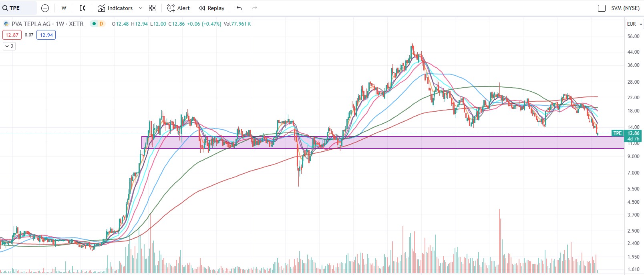The width and height of the screenshot is (644, 275).
Task: Open the indicator templates grid icon
Action: 152,8
